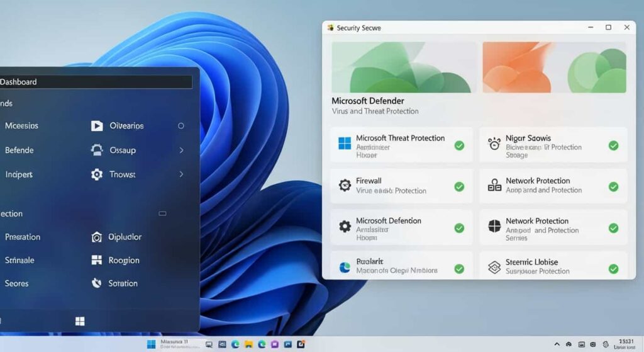Click the icon beside Sotation

(x=96, y=283)
